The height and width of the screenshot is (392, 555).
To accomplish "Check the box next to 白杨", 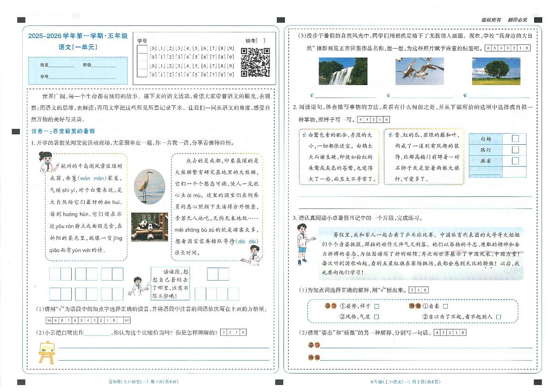I will tap(515, 138).
